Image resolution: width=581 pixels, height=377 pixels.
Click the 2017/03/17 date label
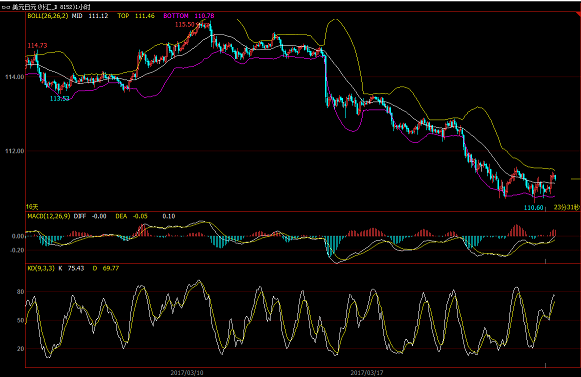click(367, 373)
